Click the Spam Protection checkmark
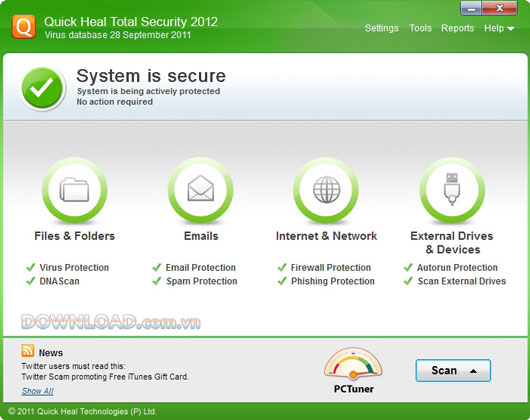This screenshot has height=420, width=530. click(x=156, y=281)
